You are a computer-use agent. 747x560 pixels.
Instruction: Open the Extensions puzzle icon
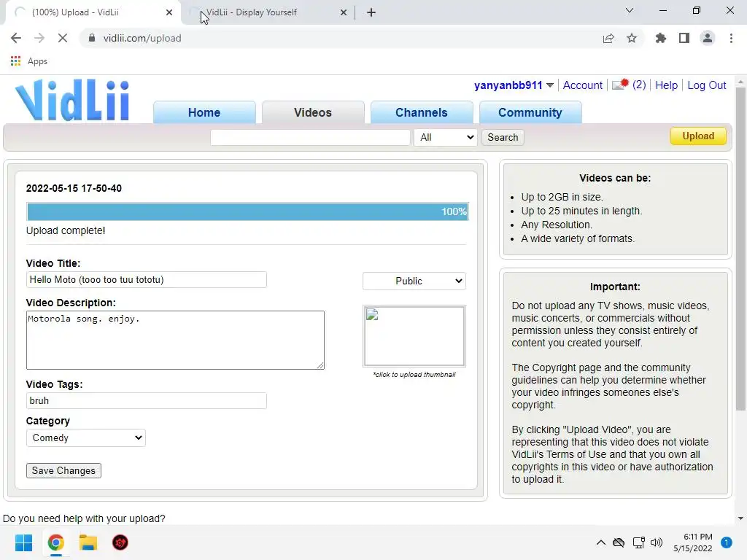point(660,38)
